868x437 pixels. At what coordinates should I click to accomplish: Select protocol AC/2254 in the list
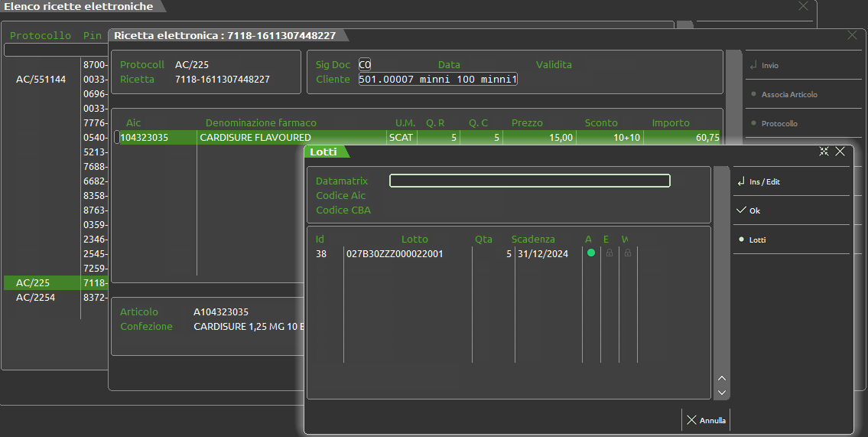35,298
